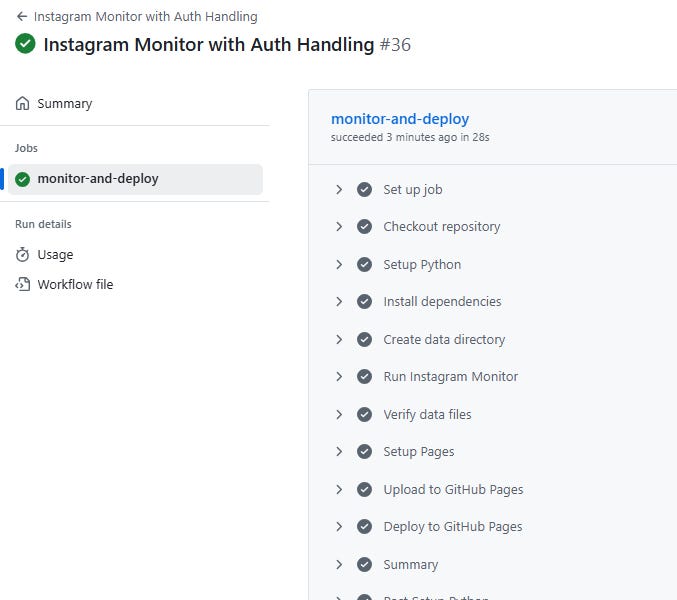Click 'succeeded 3 minutes ago in 28s' text
The width and height of the screenshot is (677, 600).
point(410,137)
